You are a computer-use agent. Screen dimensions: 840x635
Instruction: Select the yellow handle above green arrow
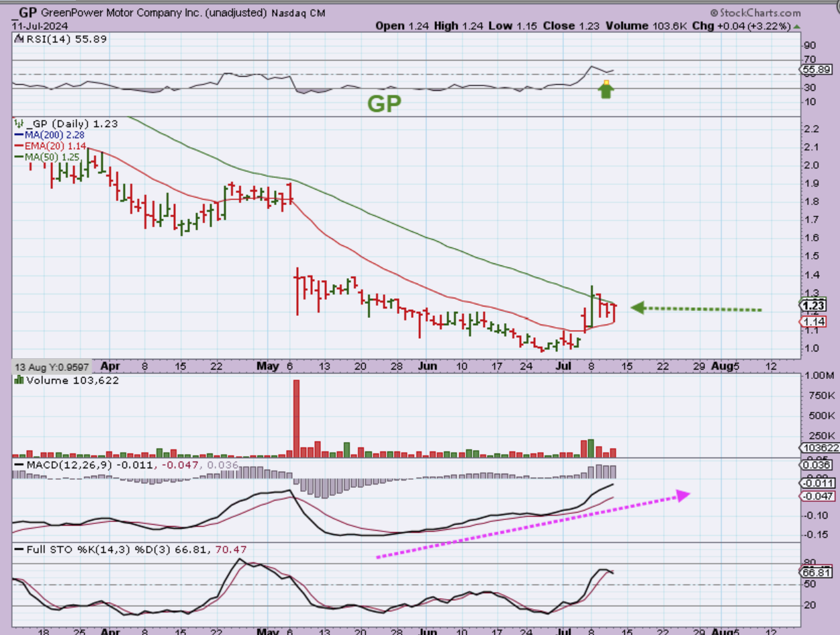tap(606, 83)
